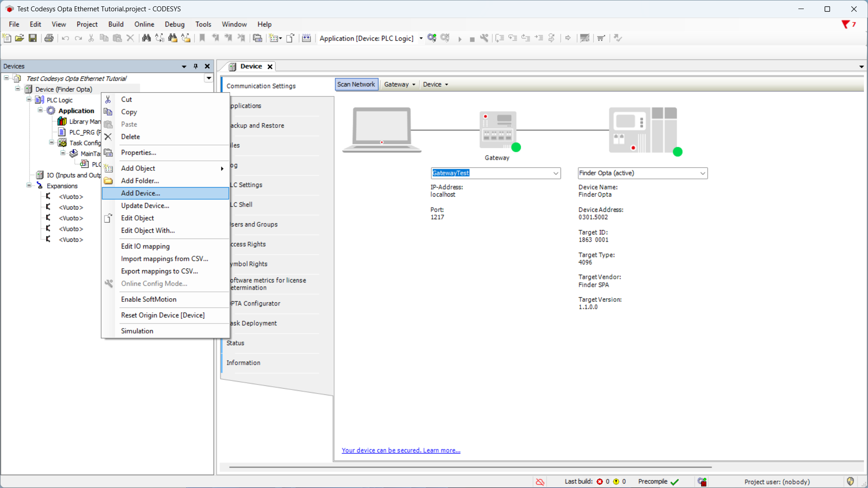Collapse the Expansions tree node
Viewport: 868px width, 488px height.
point(29,186)
